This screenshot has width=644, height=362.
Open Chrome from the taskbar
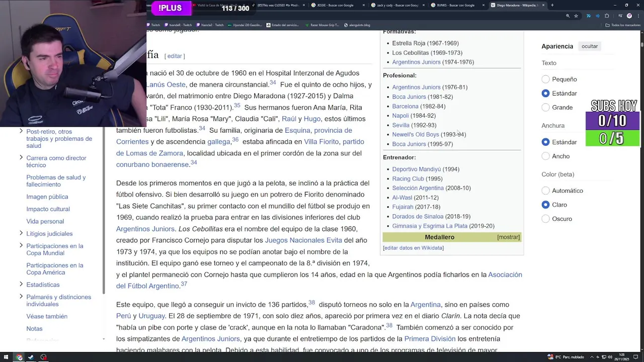19,357
